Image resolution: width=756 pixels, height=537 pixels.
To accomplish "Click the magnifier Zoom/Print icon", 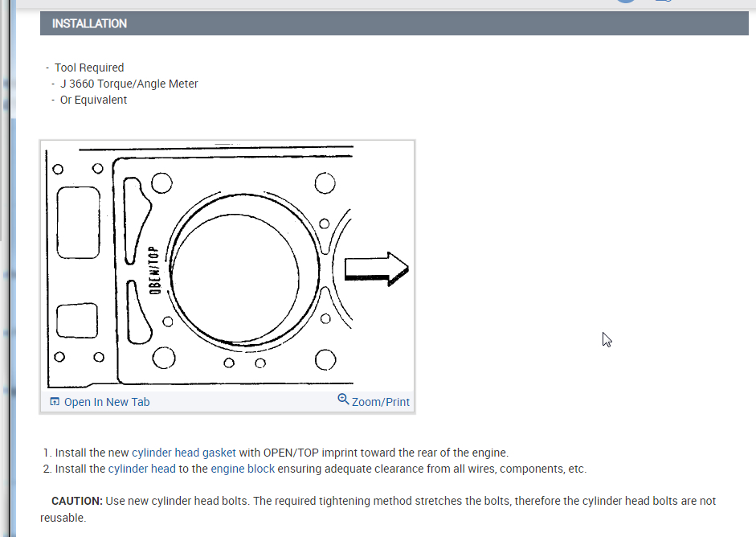I will pos(343,399).
